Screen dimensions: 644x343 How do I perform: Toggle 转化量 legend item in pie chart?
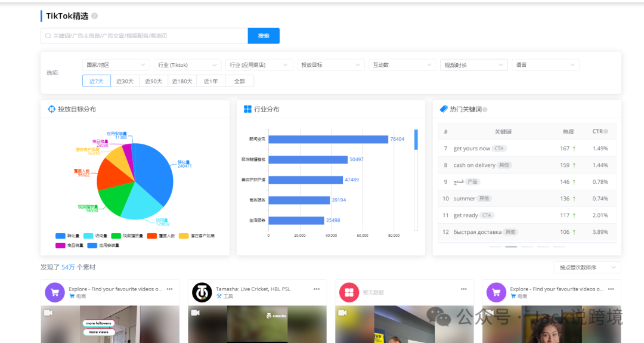(67, 236)
